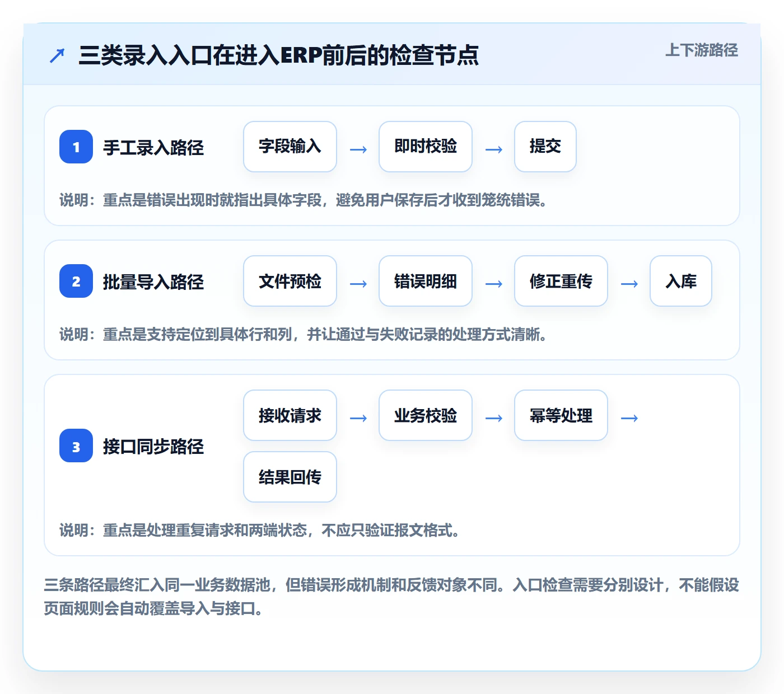Click the 提交 step chip
Screen dimensions: 784x694
coord(545,147)
